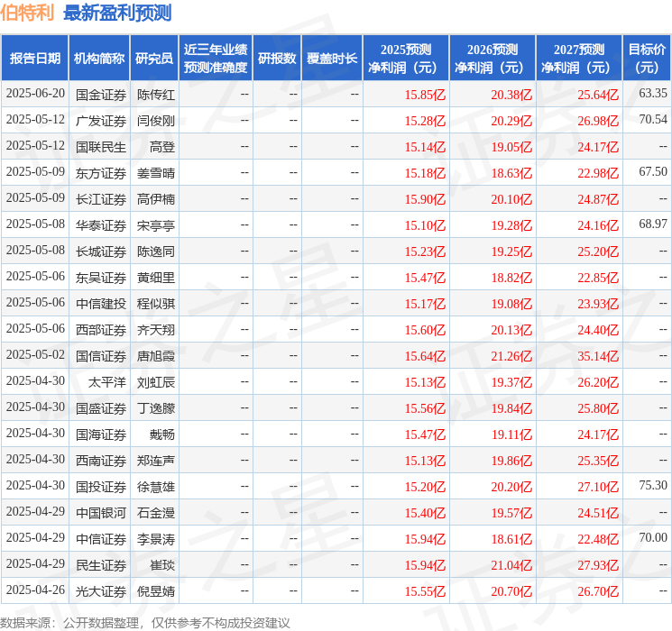Screen dimensions: 672x631
Task: Select analyst 姜雪晴
Action: 156,173
